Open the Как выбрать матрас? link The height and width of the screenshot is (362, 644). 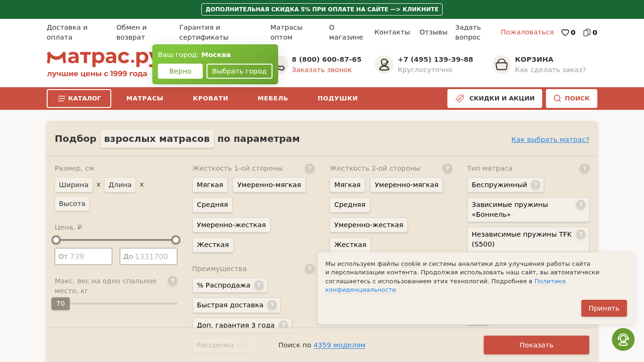click(x=550, y=140)
